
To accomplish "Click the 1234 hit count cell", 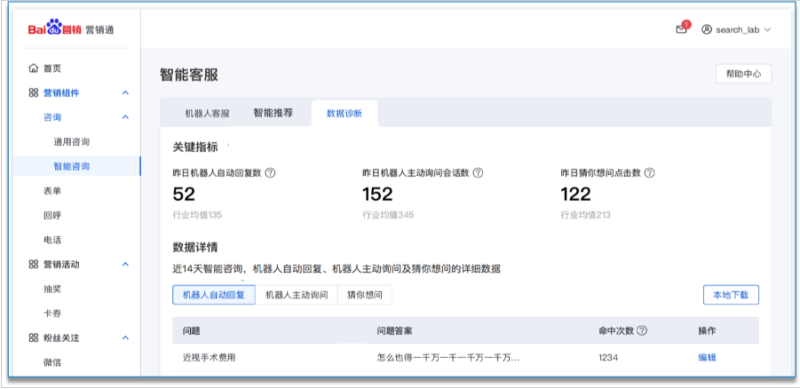I will pyautogui.click(x=608, y=358).
